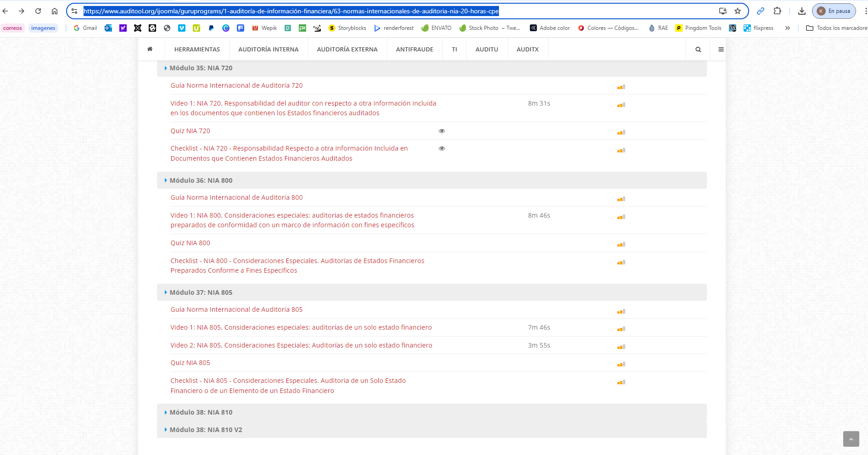Open Guía Norma Internacional de Auditoría 805
This screenshot has width=868, height=455.
236,309
